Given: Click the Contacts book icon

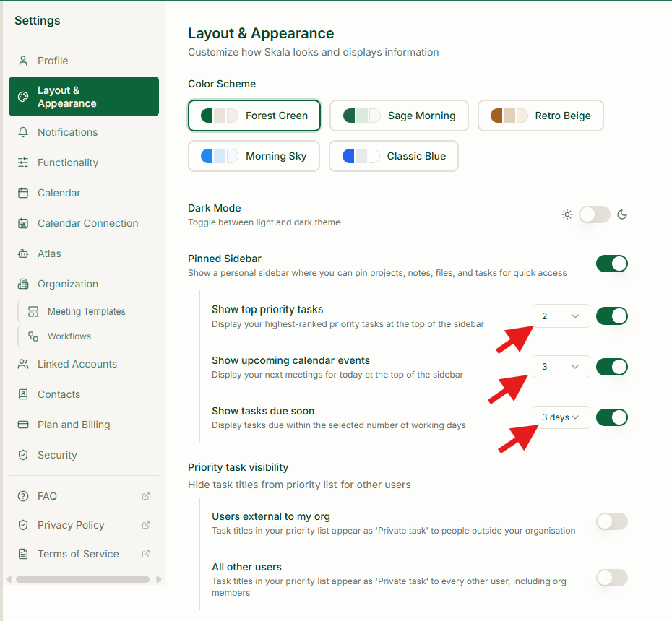Looking at the screenshot, I should point(23,394).
